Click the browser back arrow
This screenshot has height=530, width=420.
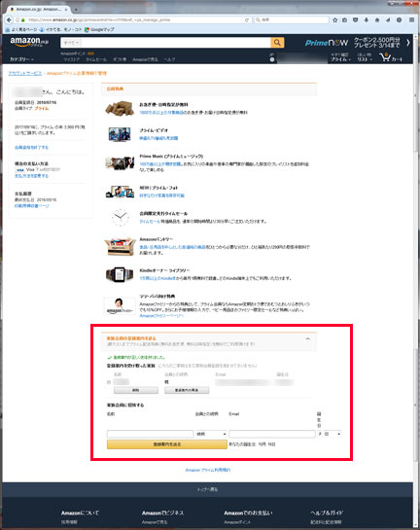point(9,20)
